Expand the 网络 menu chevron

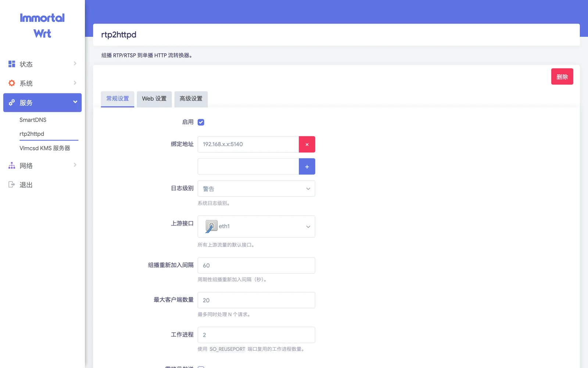[75, 165]
